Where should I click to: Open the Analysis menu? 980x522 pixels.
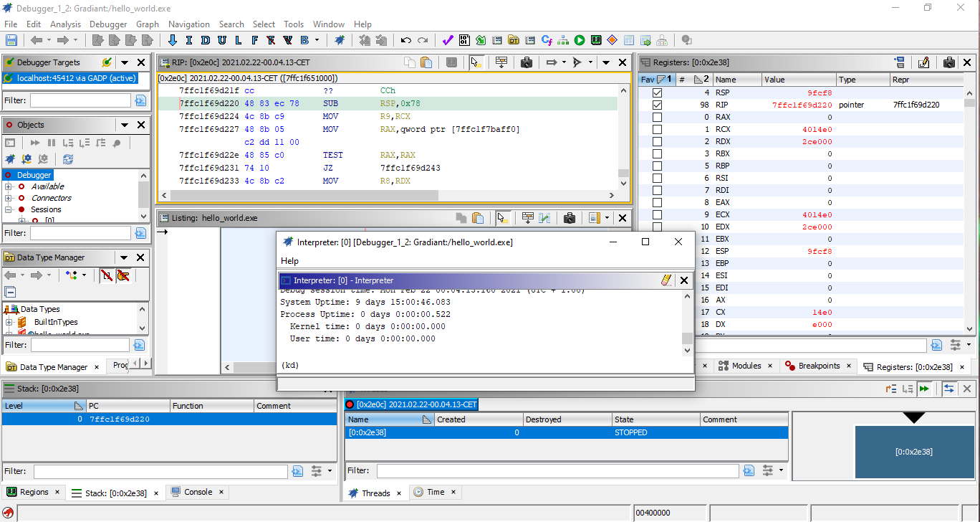[x=65, y=24]
